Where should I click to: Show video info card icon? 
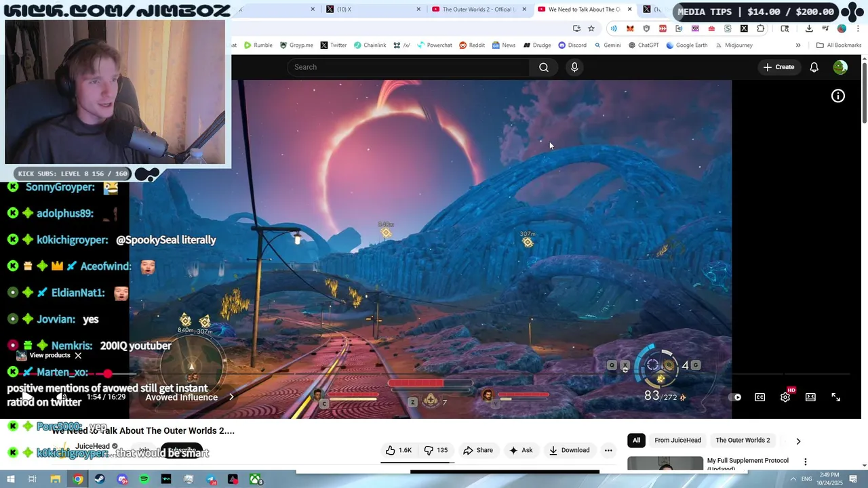(x=838, y=96)
